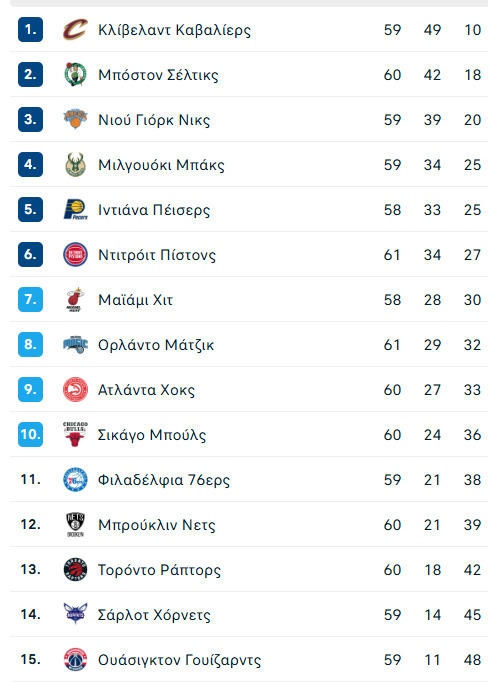Click the Chicago Bulls logo
The image size is (488, 682).
click(x=75, y=434)
